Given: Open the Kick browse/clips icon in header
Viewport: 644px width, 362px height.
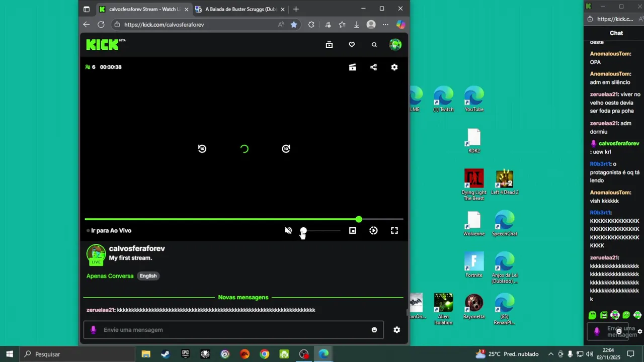Looking at the screenshot, I should 329,45.
